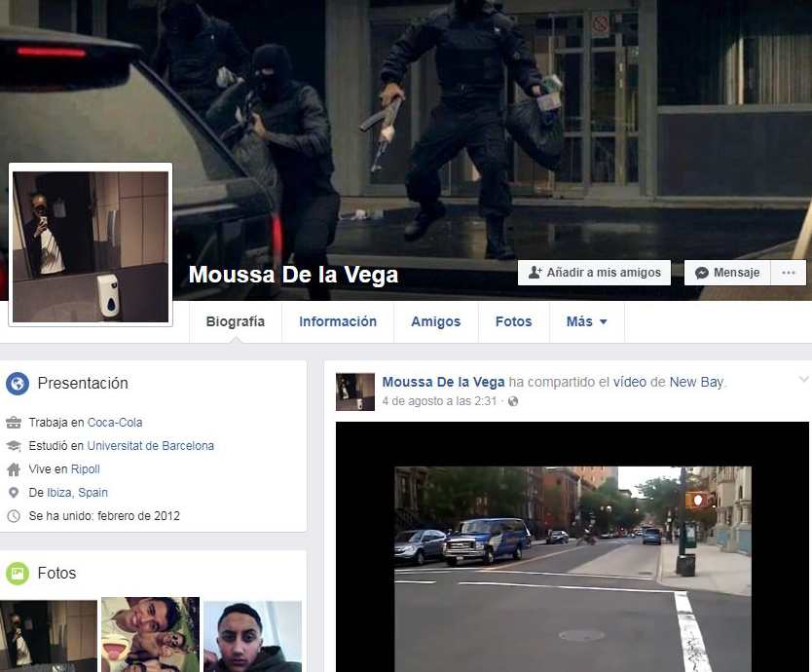This screenshot has width=812, height=672.
Task: Open the Universitat de Barcelona link
Action: point(150,446)
